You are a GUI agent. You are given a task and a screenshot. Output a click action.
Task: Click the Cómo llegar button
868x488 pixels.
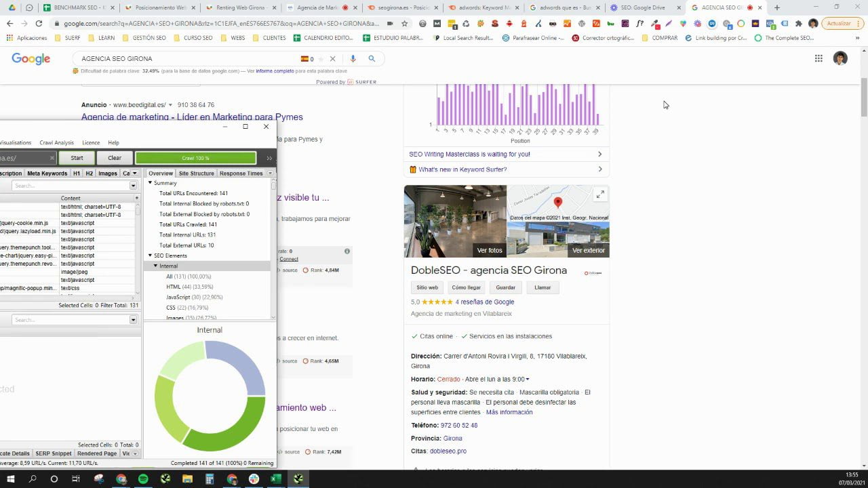466,287
